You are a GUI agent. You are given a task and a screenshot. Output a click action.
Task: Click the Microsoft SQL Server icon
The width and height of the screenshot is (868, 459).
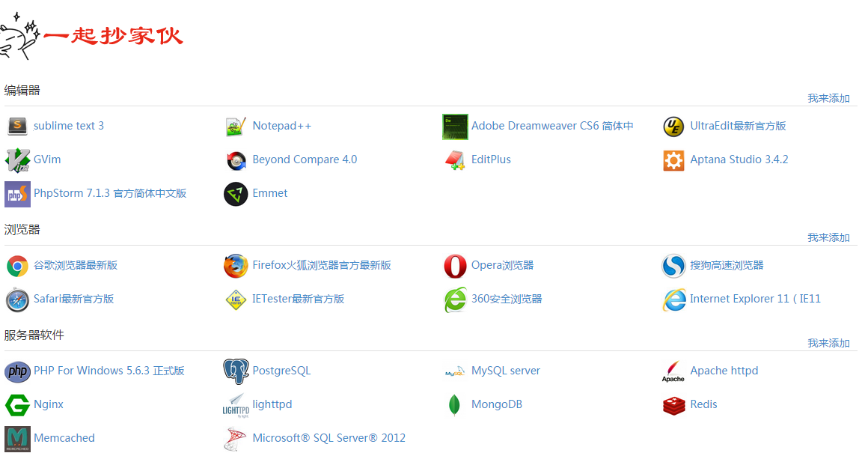236,439
